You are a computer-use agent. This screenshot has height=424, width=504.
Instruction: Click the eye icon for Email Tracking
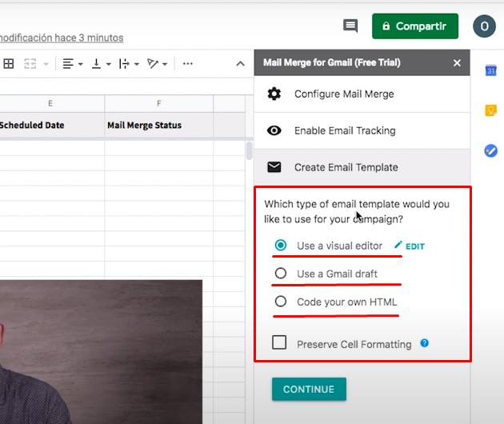coord(274,130)
